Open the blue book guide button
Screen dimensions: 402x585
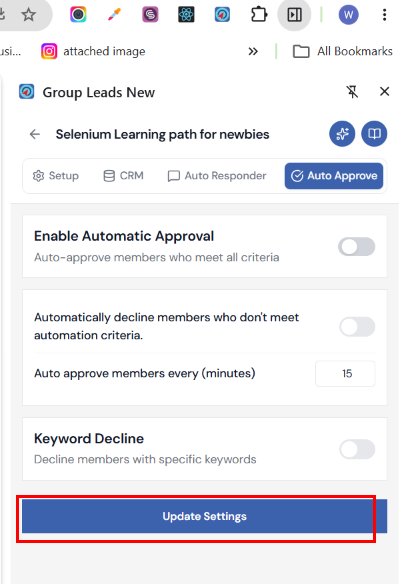374,134
